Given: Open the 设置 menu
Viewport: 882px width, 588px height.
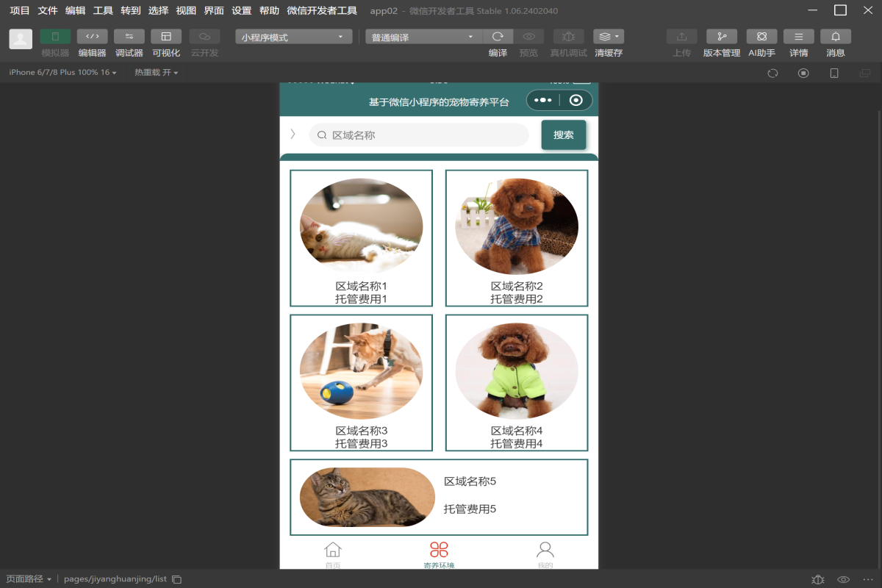Looking at the screenshot, I should pyautogui.click(x=241, y=10).
